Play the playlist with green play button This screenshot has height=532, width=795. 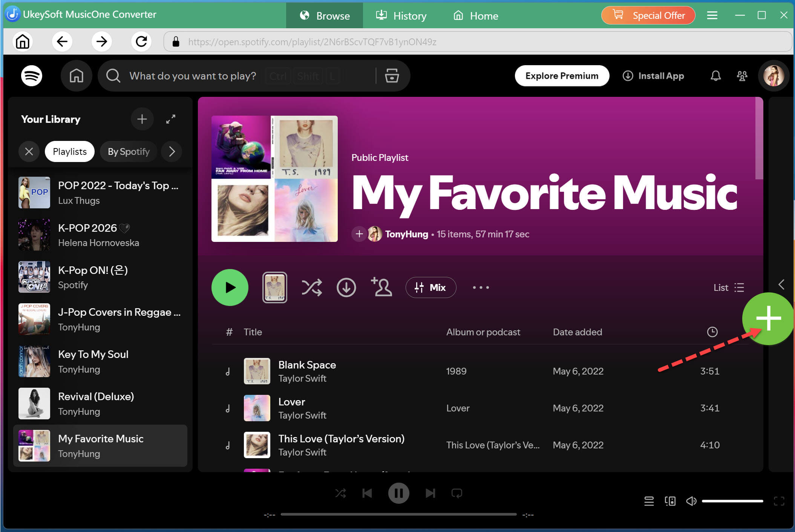point(230,287)
